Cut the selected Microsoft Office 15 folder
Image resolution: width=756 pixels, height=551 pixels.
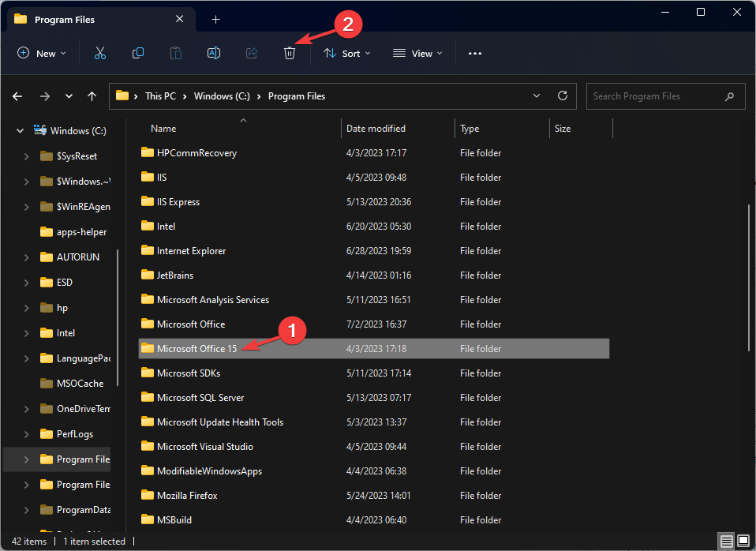tap(100, 53)
